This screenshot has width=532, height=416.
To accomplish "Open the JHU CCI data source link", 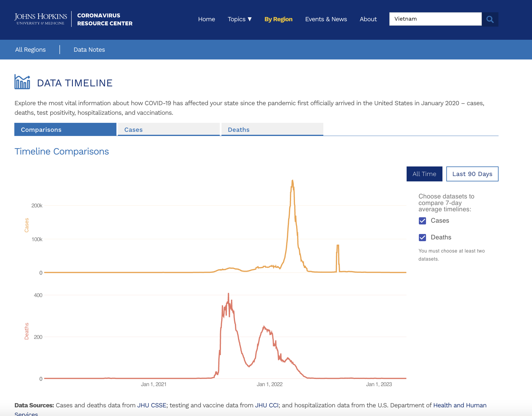I will tap(267, 405).
